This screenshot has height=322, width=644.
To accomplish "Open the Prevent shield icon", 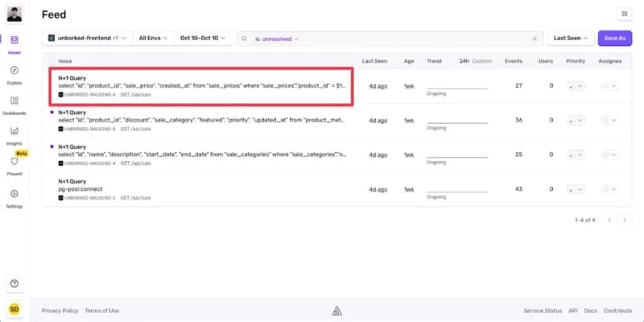I will [14, 162].
